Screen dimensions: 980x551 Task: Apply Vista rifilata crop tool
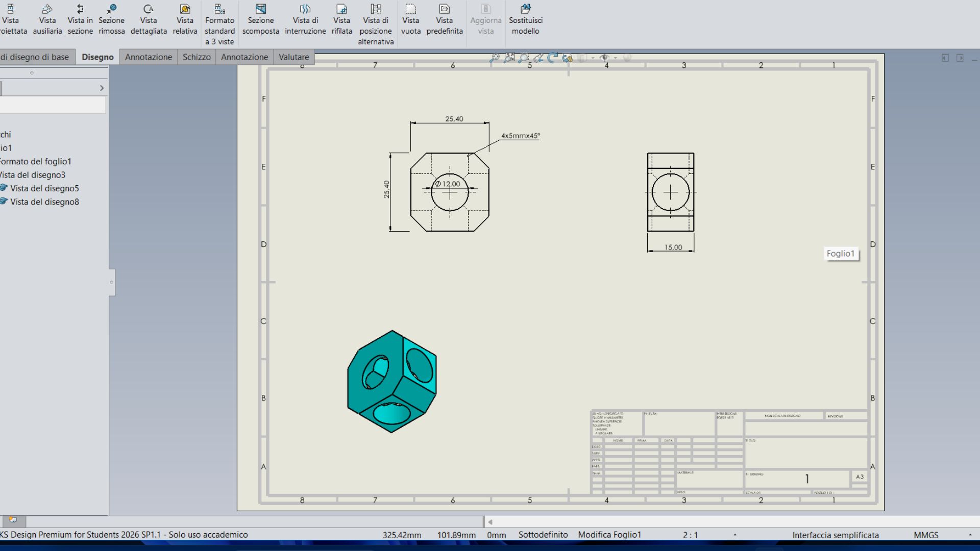tap(341, 20)
